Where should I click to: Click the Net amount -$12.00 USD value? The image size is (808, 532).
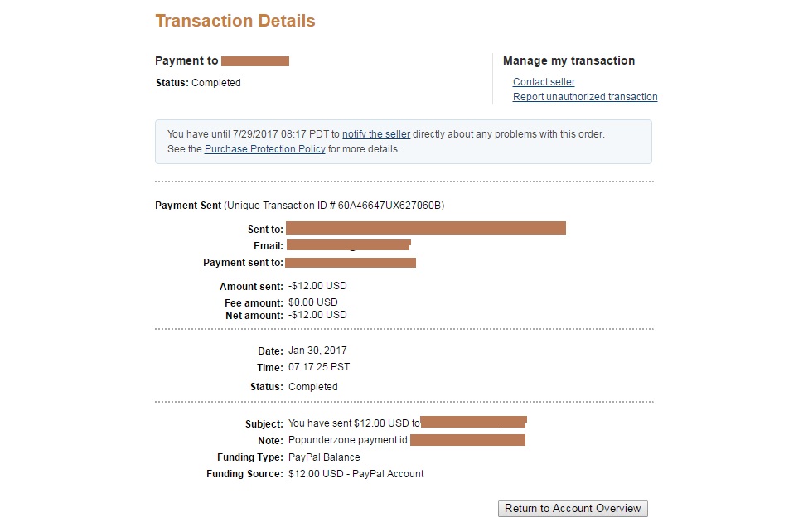317,314
